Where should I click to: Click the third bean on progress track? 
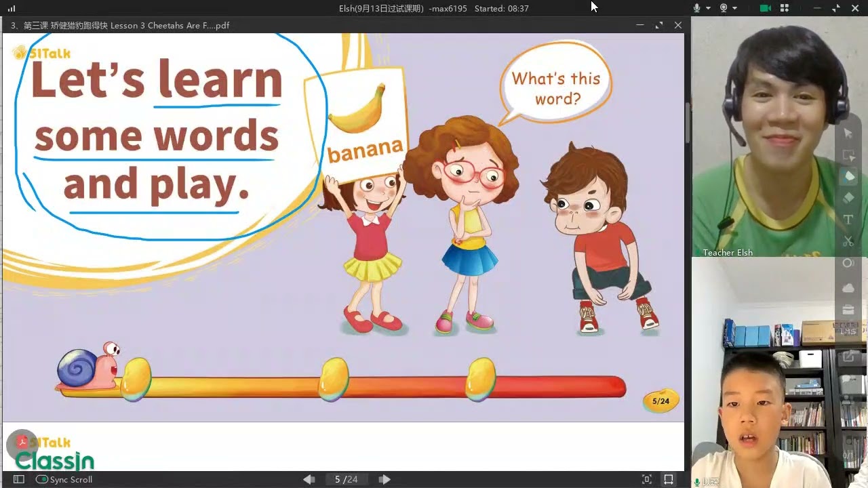tap(480, 379)
